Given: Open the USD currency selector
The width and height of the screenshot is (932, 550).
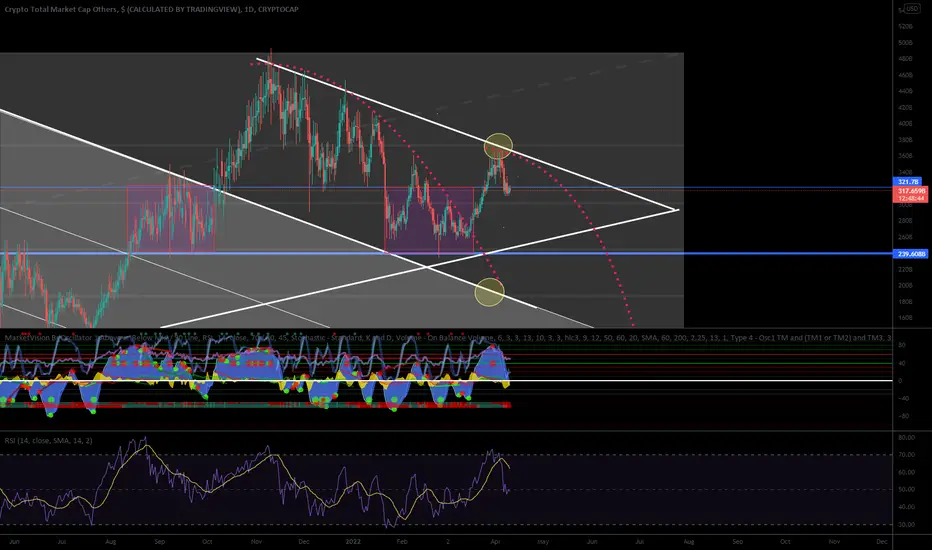Looking at the screenshot, I should 912,8.
